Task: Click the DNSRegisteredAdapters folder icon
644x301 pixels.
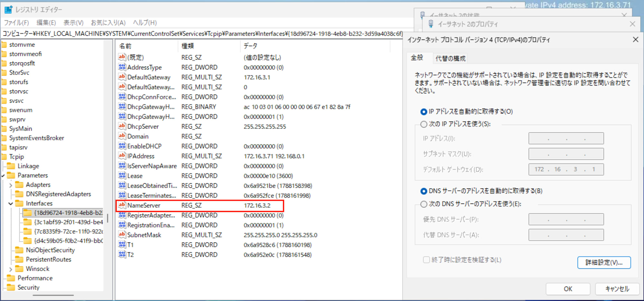Action: [x=20, y=194]
